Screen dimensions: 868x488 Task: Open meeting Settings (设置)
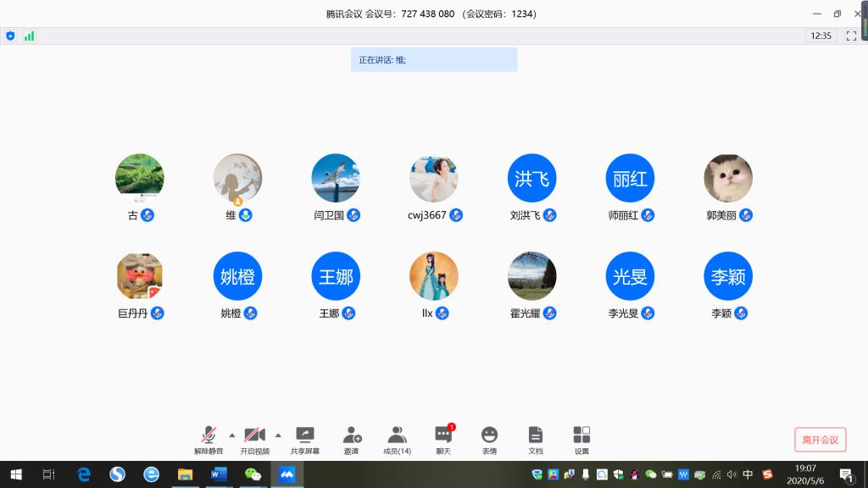click(581, 440)
